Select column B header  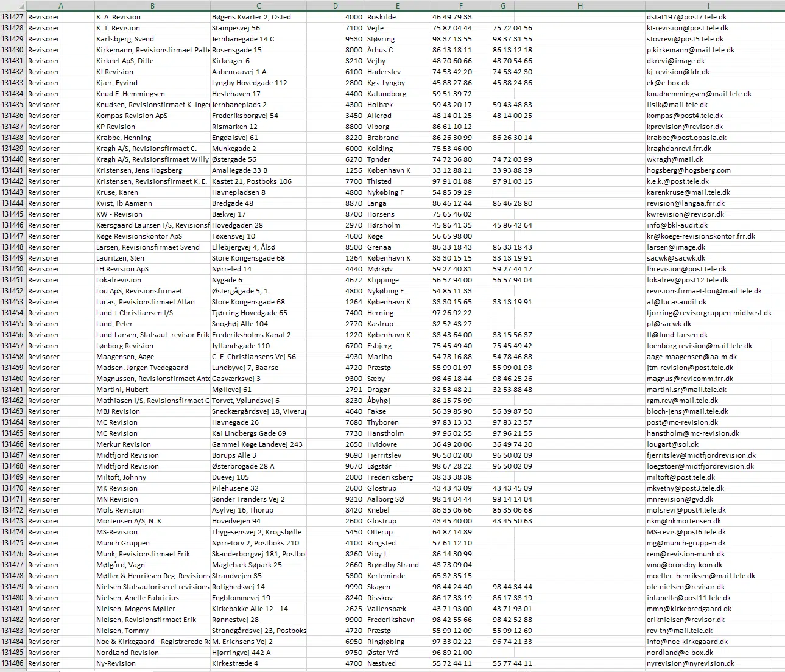pos(152,6)
